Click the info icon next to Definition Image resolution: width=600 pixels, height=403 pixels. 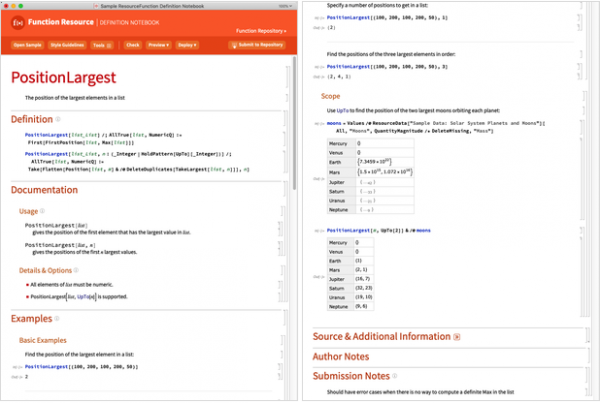pyautogui.click(x=59, y=119)
